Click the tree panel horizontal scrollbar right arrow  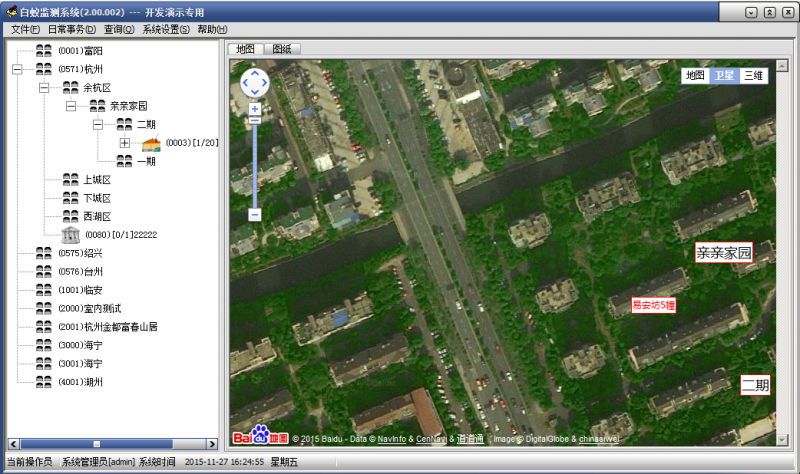(212, 444)
